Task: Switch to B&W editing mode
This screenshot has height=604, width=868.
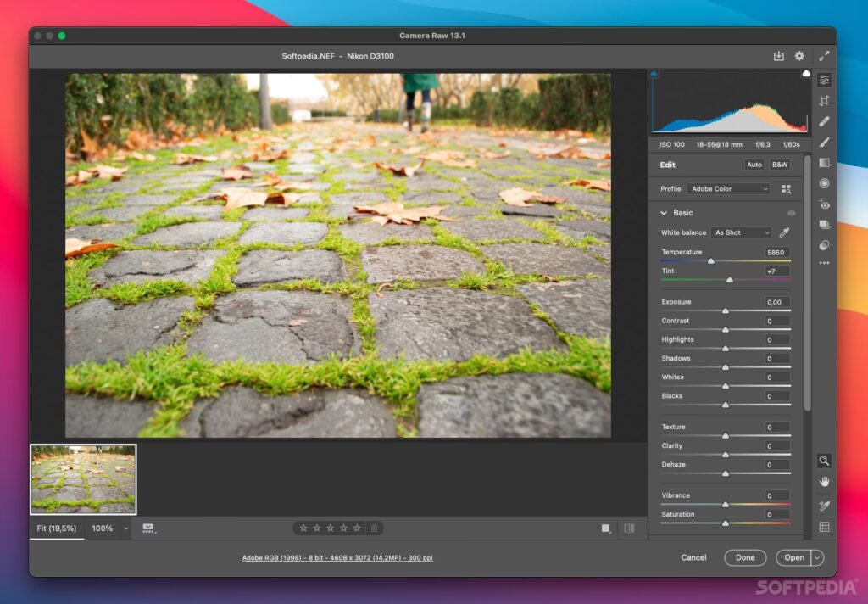Action: tap(779, 165)
